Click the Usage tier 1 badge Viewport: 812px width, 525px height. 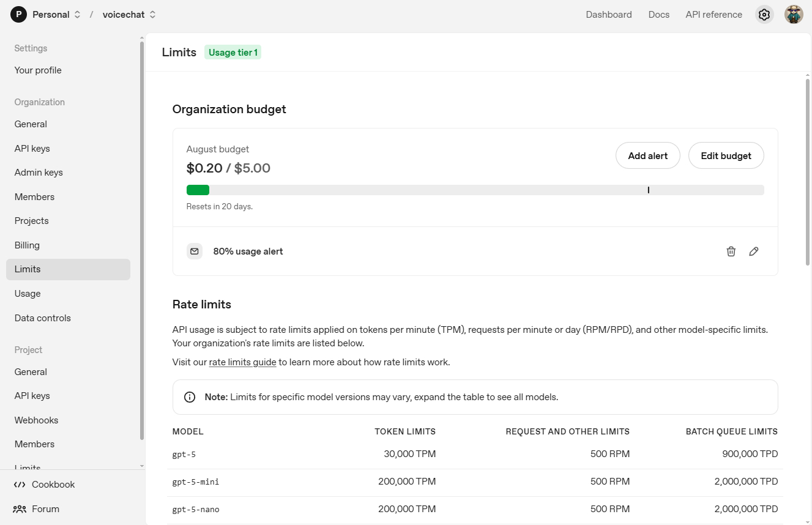[x=233, y=53]
